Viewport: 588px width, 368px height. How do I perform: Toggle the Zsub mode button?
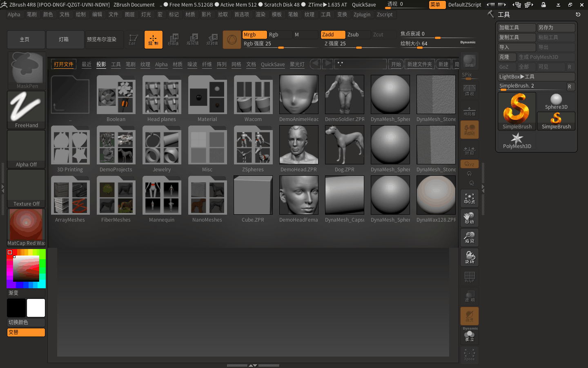pos(358,35)
